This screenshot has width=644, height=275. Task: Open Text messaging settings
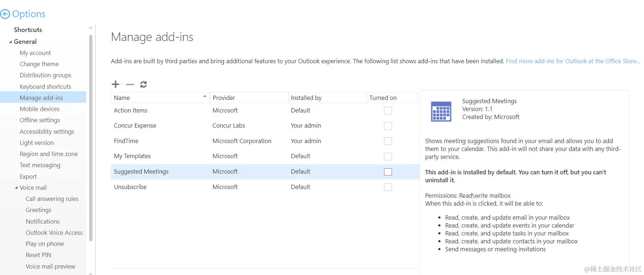click(40, 165)
